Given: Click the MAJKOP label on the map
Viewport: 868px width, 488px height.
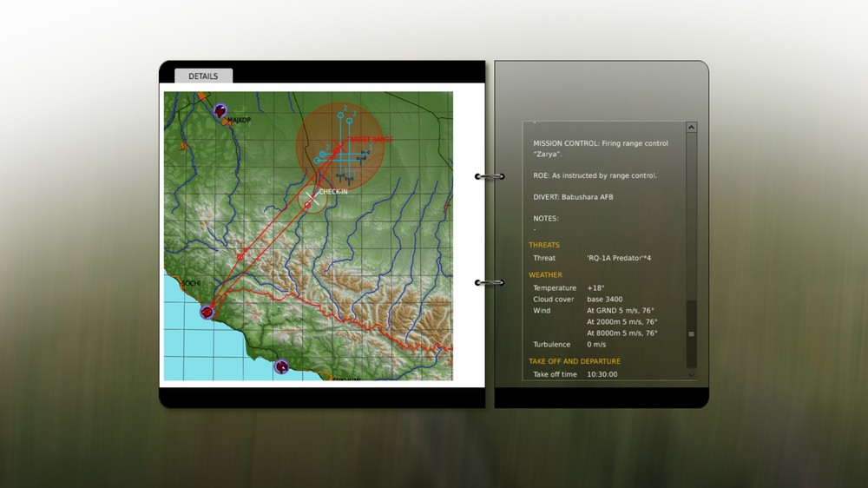Looking at the screenshot, I should (x=240, y=120).
